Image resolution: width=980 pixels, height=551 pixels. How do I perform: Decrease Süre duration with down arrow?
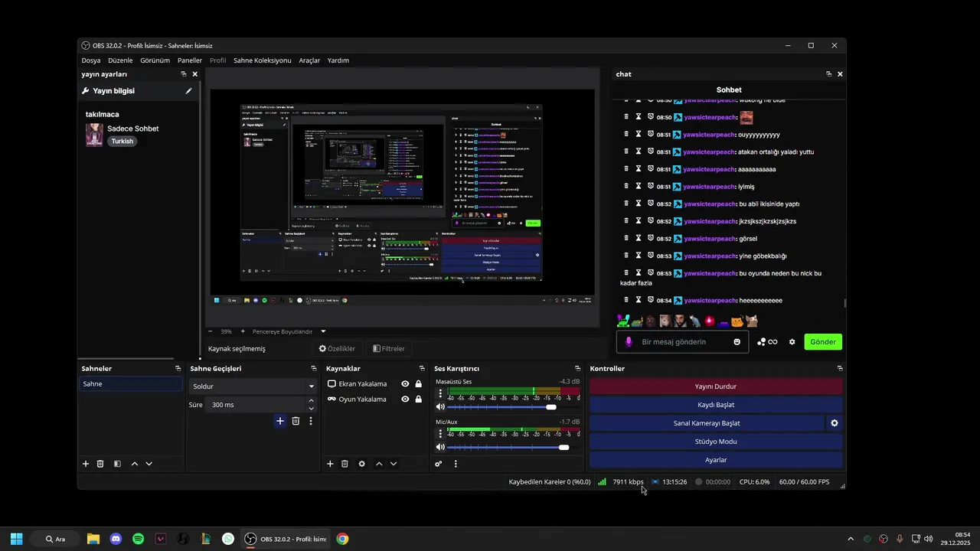[311, 409]
